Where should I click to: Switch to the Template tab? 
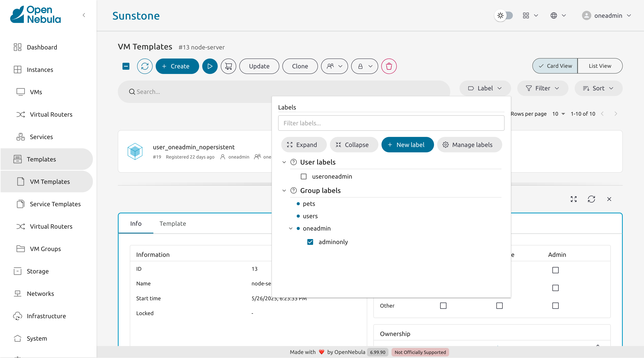coord(172,223)
